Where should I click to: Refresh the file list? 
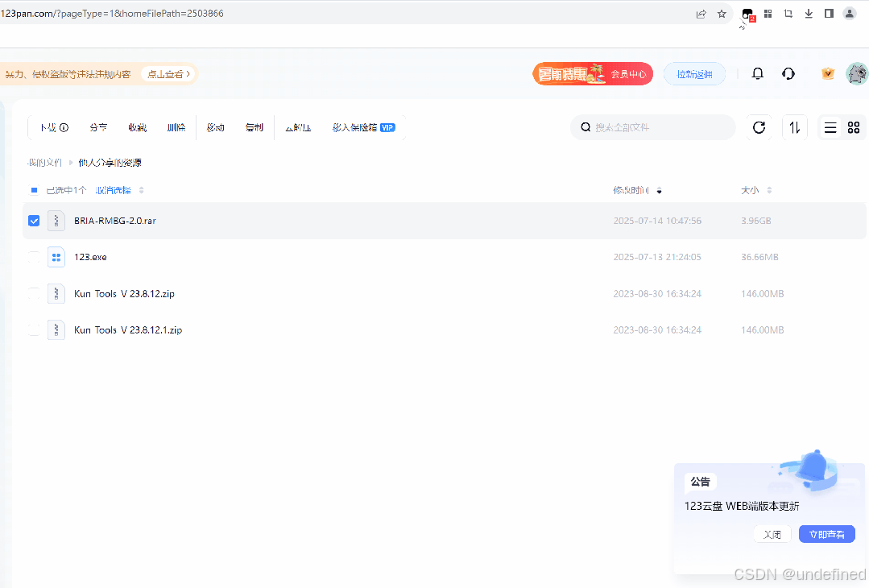(759, 127)
